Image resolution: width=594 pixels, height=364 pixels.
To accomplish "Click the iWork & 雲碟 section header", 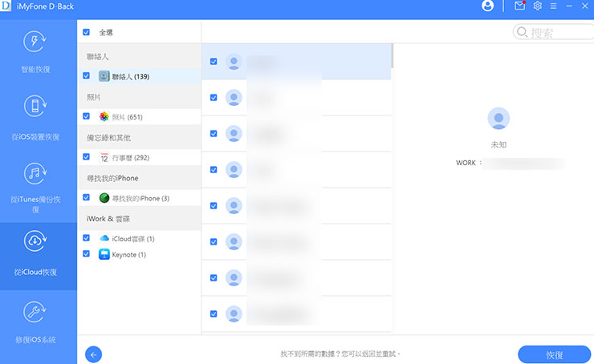I will (x=139, y=219).
